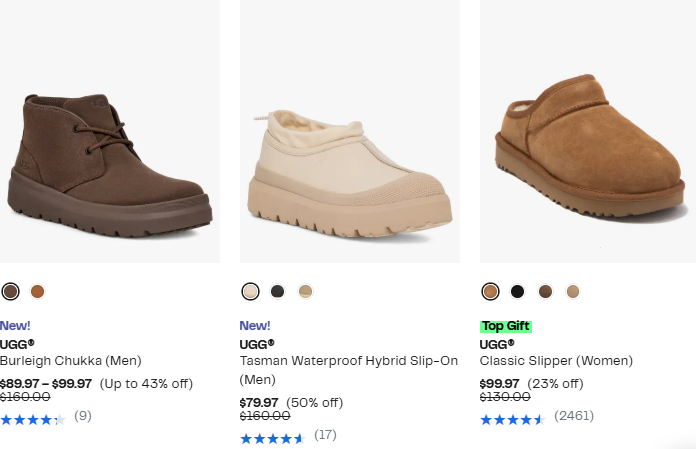Open the 2461 reviews count for Classic Slipper
Viewport: 696px width, 449px height.
point(574,416)
